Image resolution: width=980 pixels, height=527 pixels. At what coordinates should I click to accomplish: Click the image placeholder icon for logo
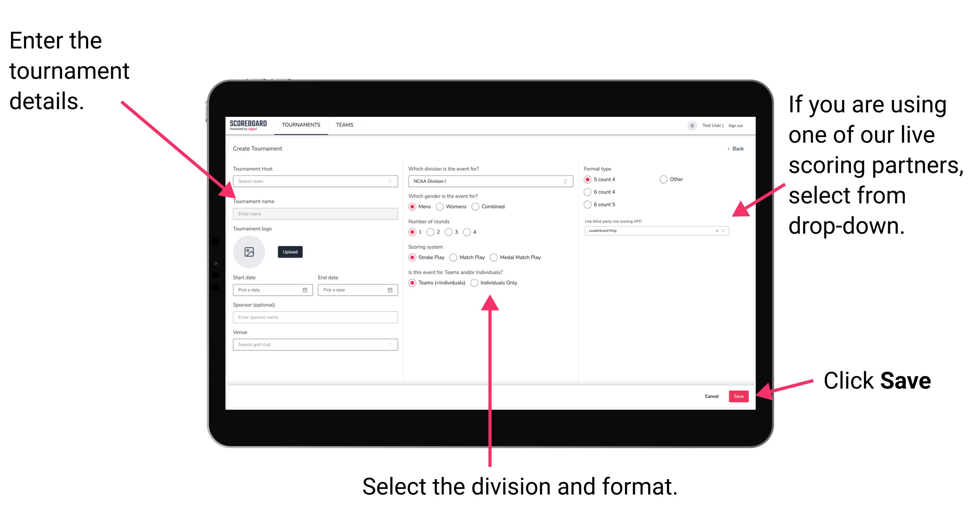(249, 251)
